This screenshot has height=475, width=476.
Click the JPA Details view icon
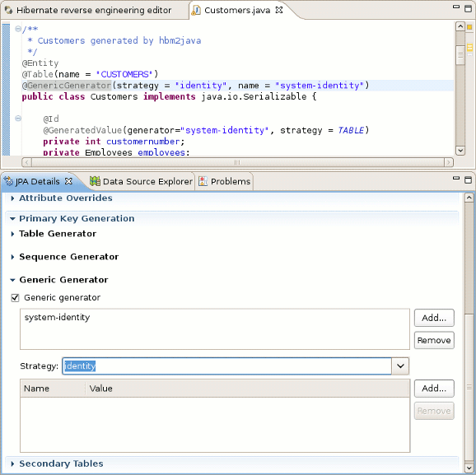(9, 181)
